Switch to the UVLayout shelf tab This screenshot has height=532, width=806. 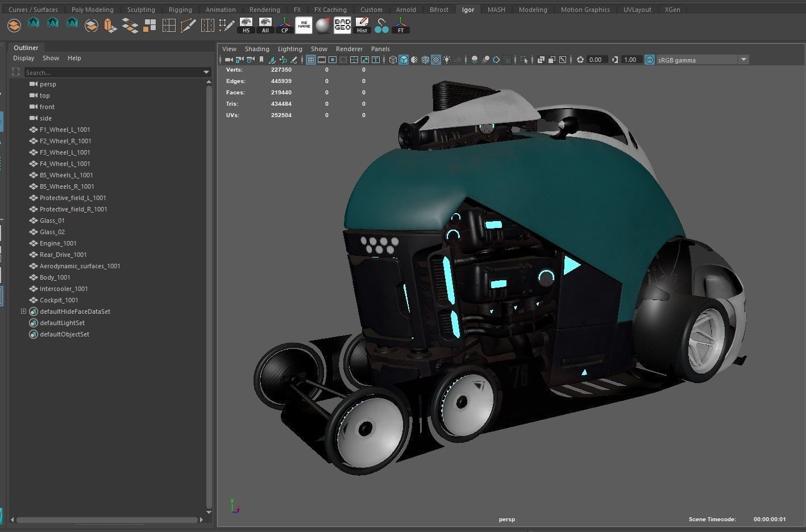point(637,10)
